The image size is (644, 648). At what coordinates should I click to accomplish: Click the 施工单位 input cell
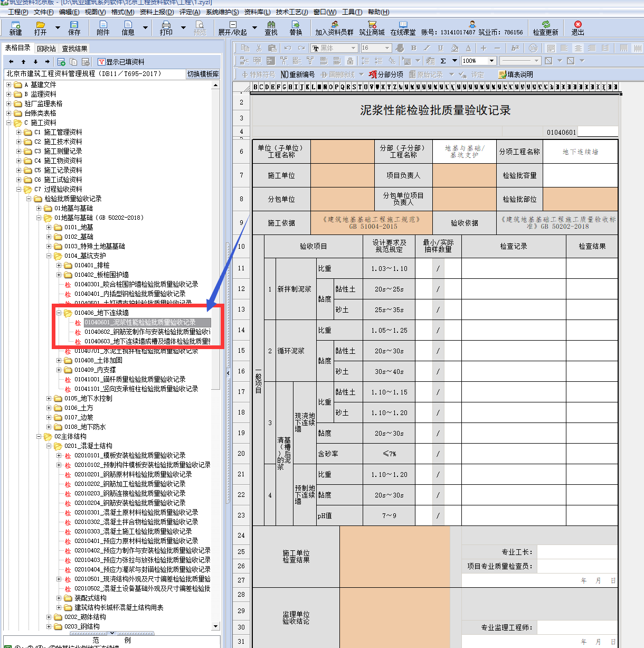click(x=343, y=175)
